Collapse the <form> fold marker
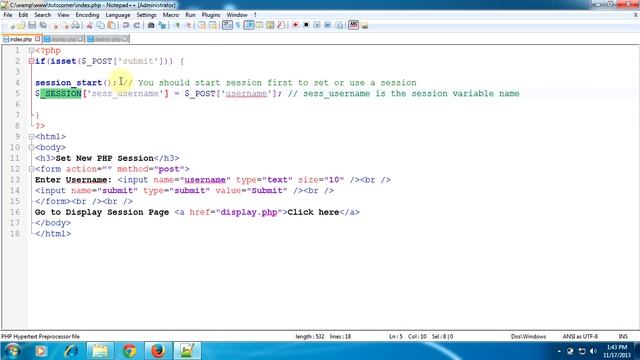640x360 pixels. (x=31, y=169)
